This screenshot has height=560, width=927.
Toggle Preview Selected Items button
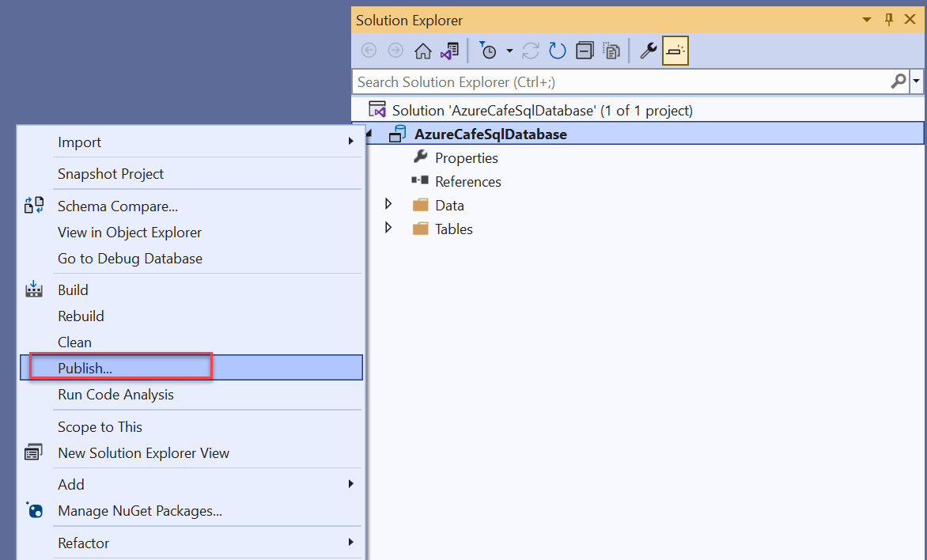click(675, 51)
